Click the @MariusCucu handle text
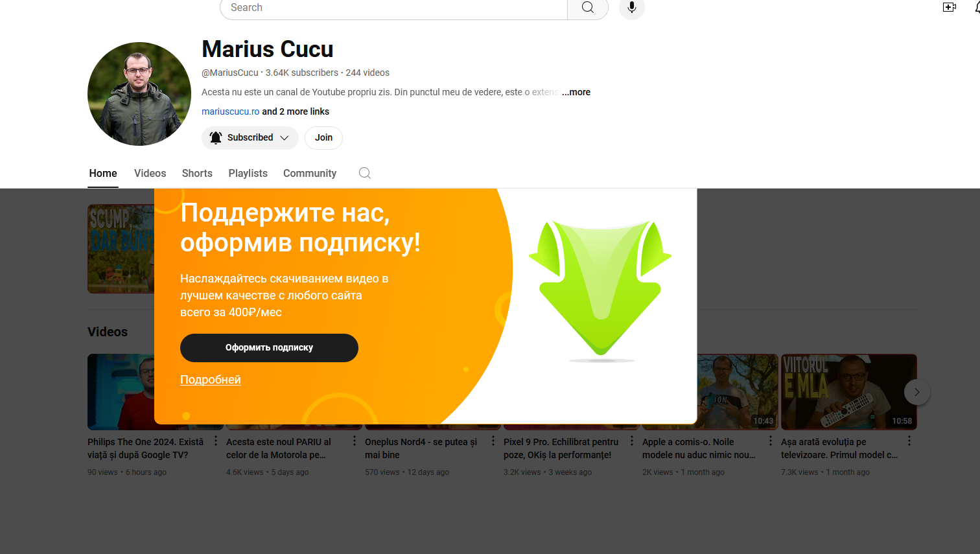This screenshot has height=554, width=980. coord(230,73)
